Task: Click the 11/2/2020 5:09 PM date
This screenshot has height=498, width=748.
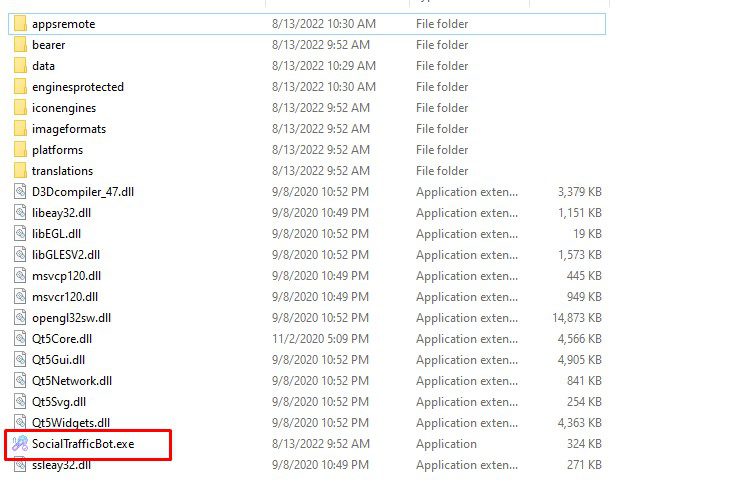Action: [320, 339]
